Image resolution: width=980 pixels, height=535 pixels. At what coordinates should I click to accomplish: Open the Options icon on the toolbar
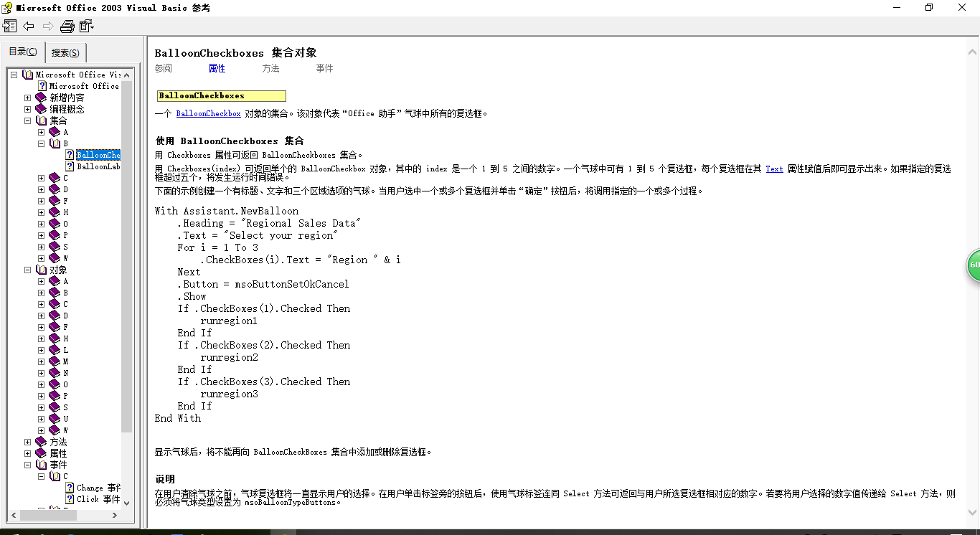86,26
